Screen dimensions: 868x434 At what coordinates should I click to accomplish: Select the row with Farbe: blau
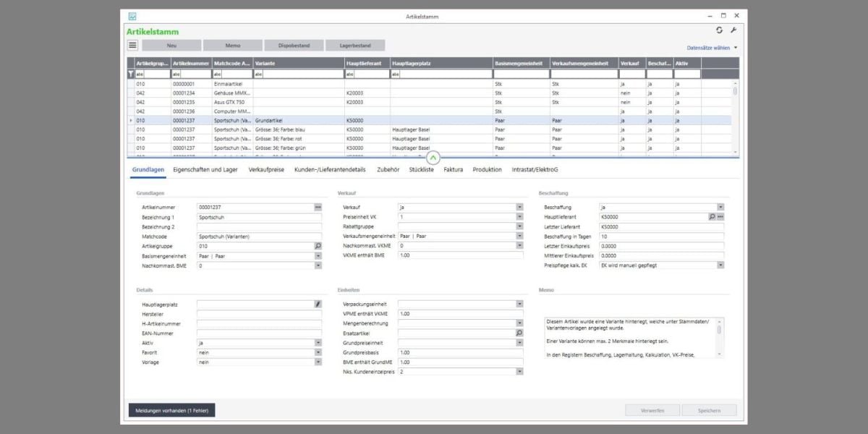click(x=430, y=129)
